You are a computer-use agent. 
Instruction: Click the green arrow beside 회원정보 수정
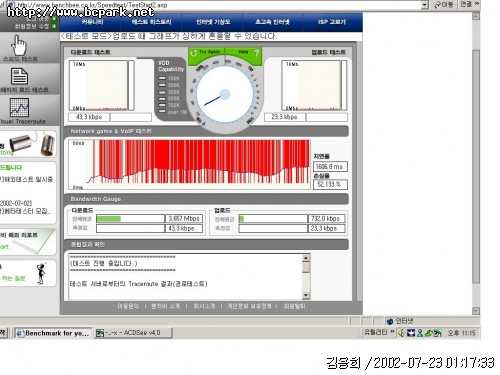click(x=54, y=26)
